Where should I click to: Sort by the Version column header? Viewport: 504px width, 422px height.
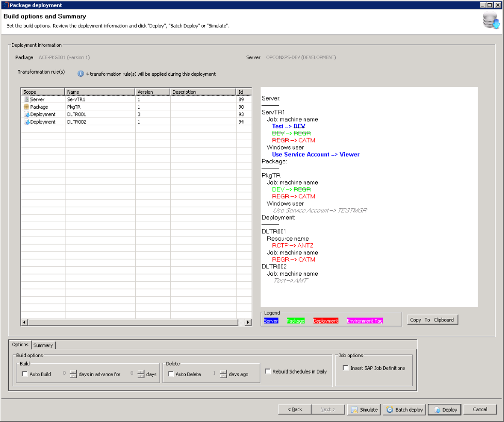[x=152, y=92]
